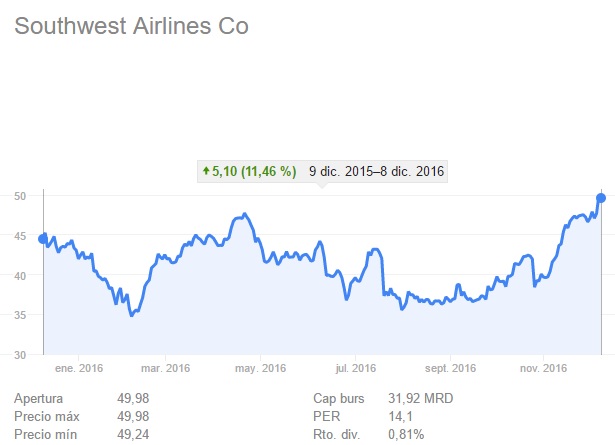This screenshot has height=445, width=615.
Task: Click the green up arrow in tooltip
Action: [x=206, y=171]
